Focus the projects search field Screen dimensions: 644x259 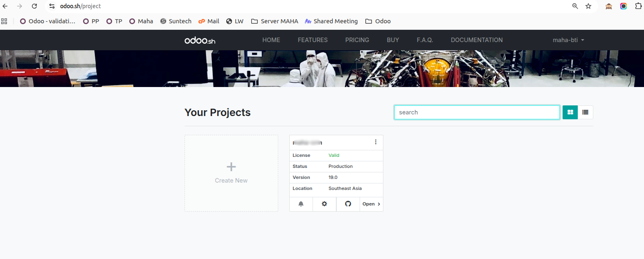(x=477, y=112)
